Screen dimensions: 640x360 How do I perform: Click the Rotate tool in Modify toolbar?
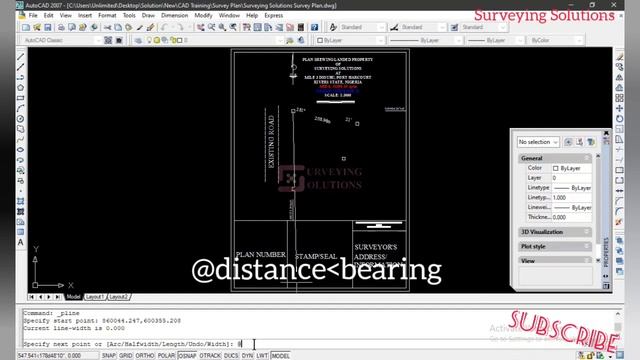pyautogui.click(x=619, y=119)
